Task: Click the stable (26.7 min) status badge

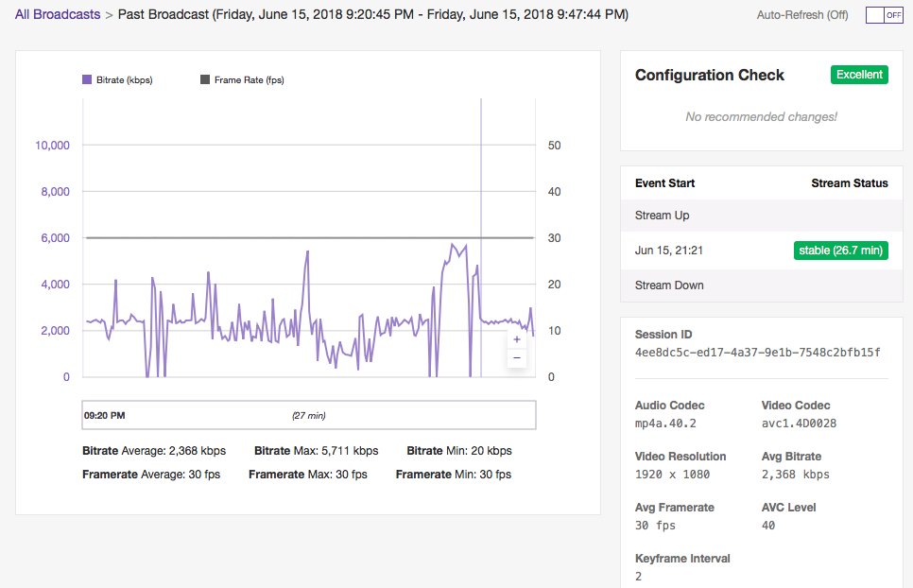Action: pyautogui.click(x=840, y=251)
